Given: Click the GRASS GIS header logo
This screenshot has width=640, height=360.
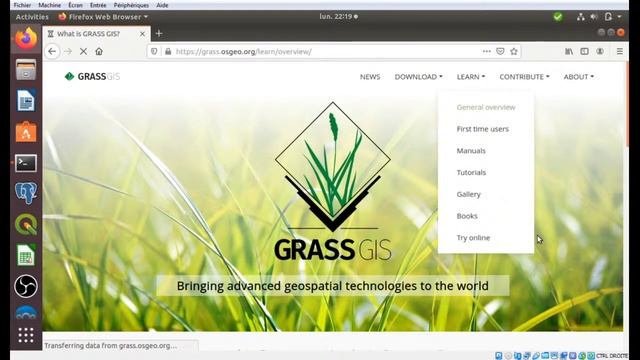Looking at the screenshot, I should 92,76.
